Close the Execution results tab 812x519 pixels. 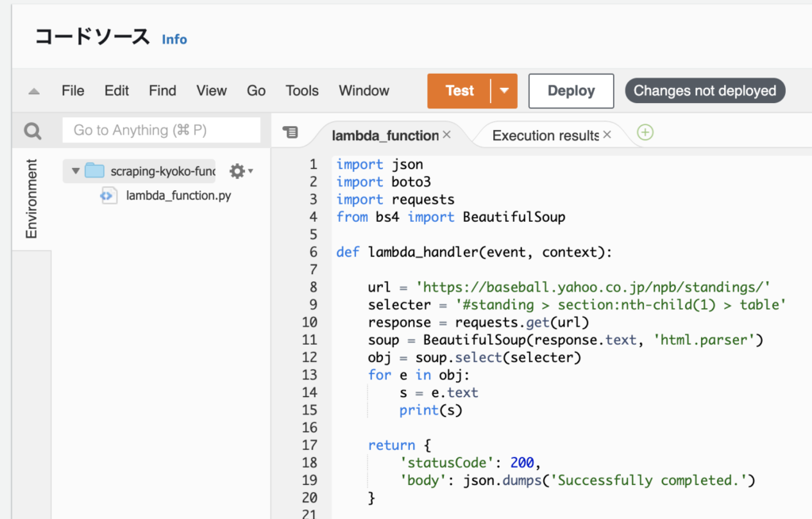point(607,135)
